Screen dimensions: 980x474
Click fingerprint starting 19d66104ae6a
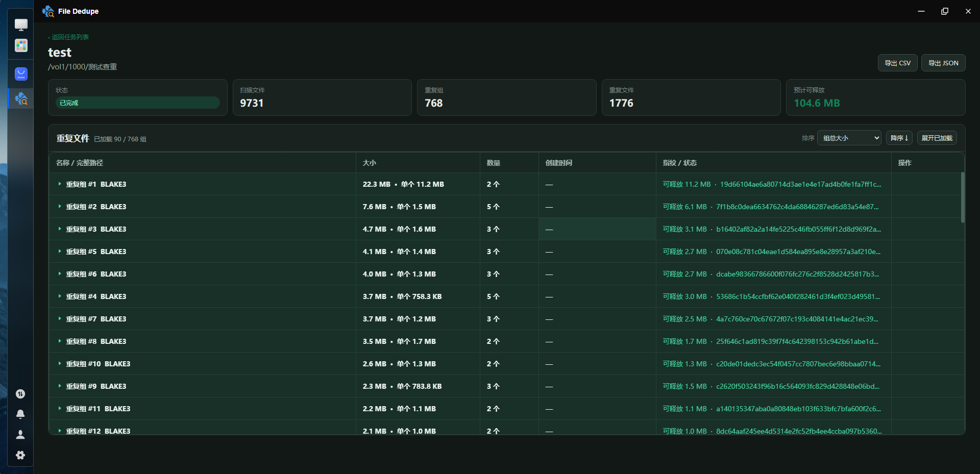coord(800,184)
